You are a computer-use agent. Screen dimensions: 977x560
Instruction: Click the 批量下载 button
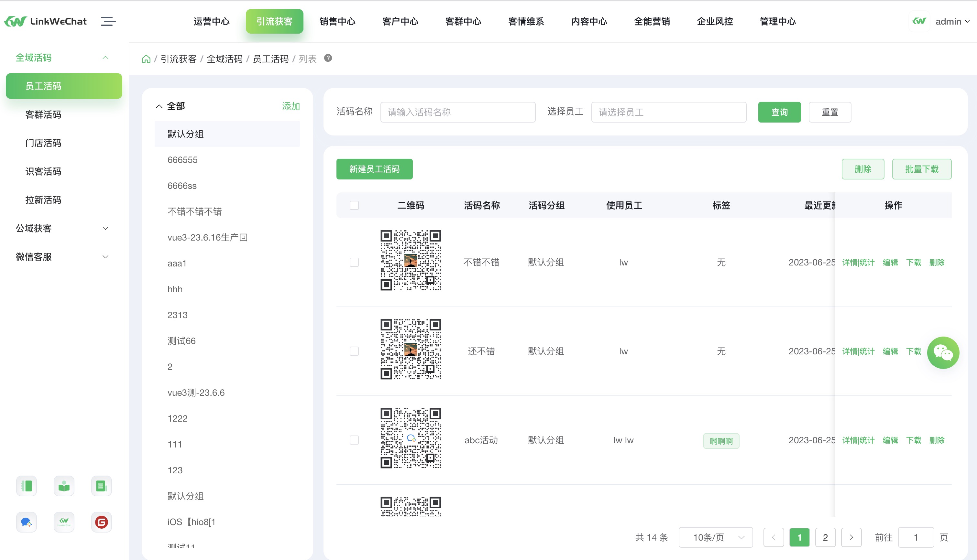pos(922,169)
